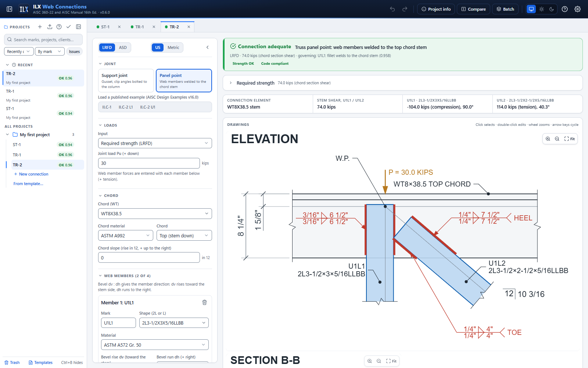Open the Chord material ASTM A992 dropdown

click(126, 236)
